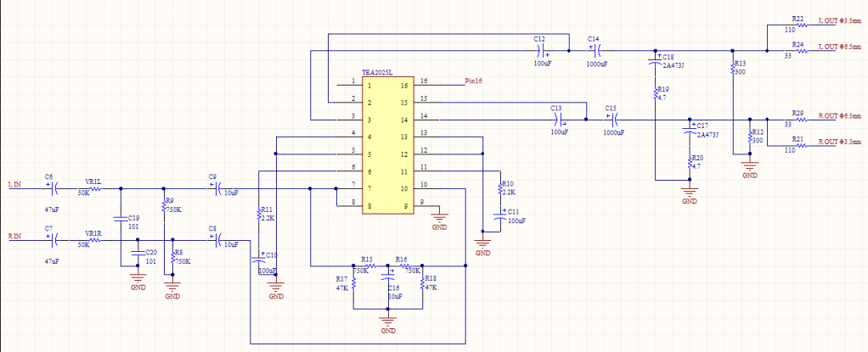
Task: Select the VR1L potentiometer symbol
Action: point(93,188)
